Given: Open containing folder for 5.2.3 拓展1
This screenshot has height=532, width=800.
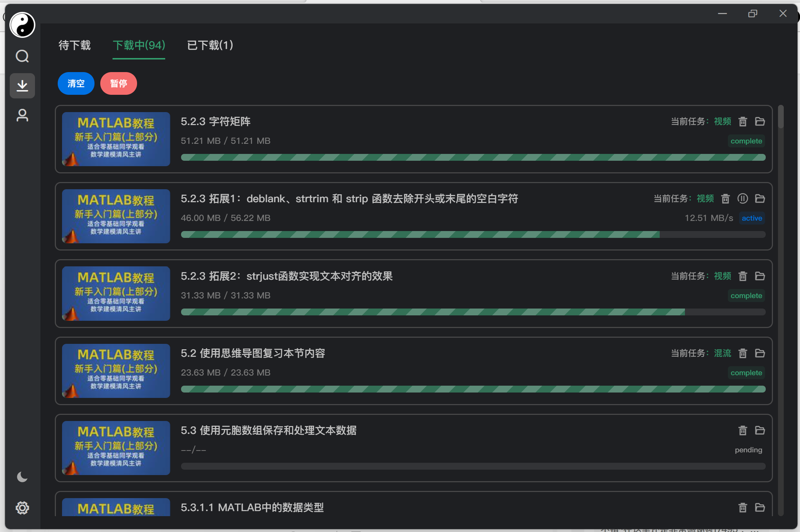Looking at the screenshot, I should (x=759, y=199).
